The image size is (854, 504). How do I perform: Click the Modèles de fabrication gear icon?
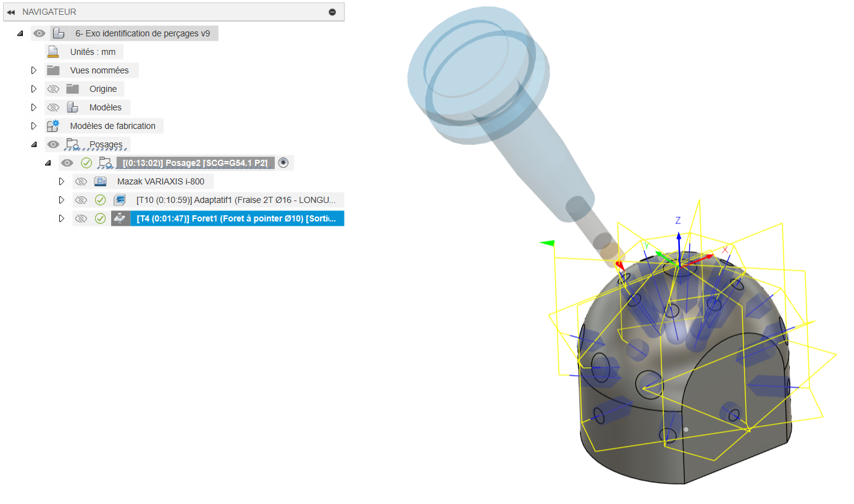point(53,126)
